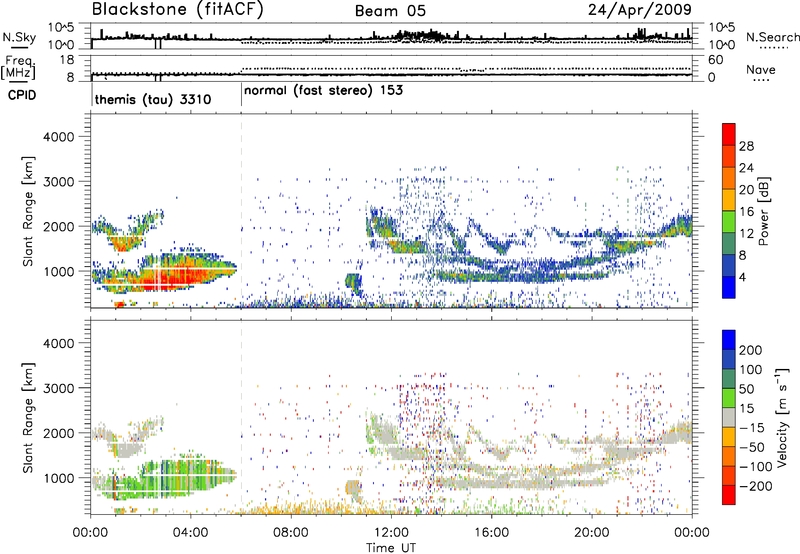
Task: Click the '12' value on the Power scale
Action: click(x=746, y=234)
